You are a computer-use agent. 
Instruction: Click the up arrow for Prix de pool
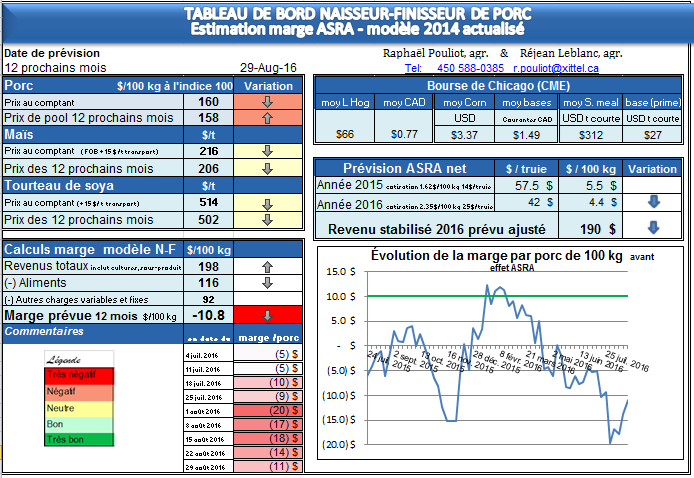click(267, 118)
